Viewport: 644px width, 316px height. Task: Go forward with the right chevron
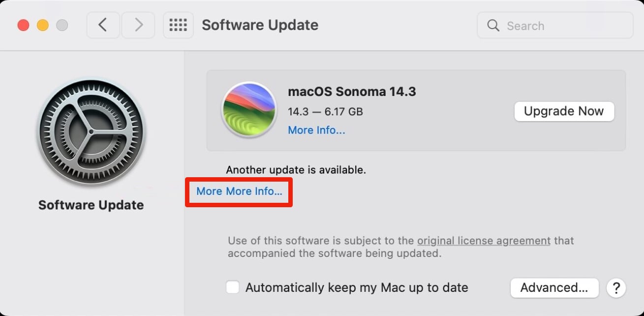[138, 25]
